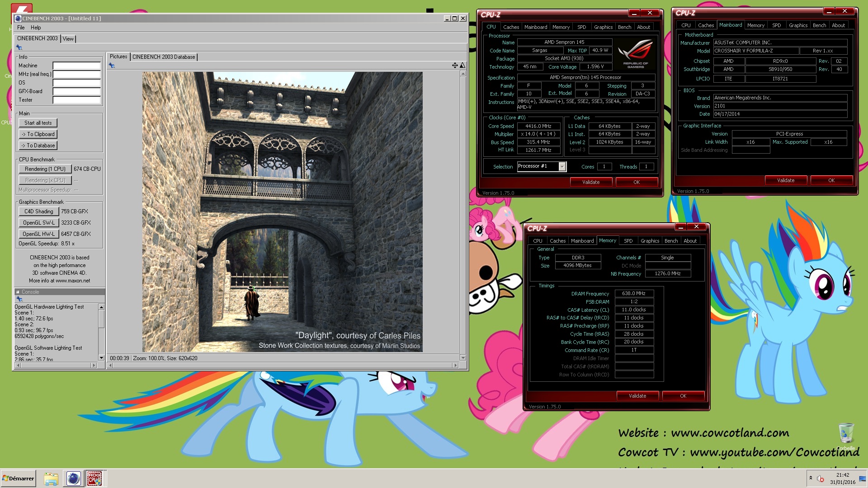Click the red desktop icon behind Cinebench
The height and width of the screenshot is (488, 868).
click(x=21, y=8)
